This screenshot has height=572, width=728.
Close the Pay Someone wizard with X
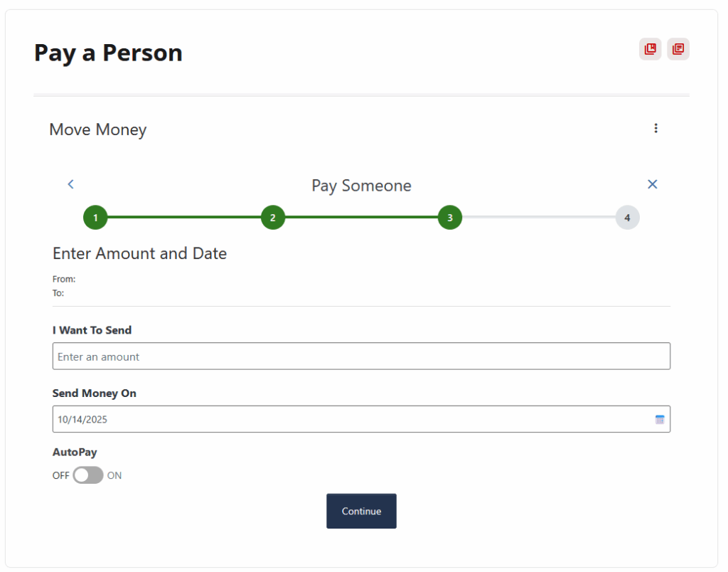(x=653, y=184)
